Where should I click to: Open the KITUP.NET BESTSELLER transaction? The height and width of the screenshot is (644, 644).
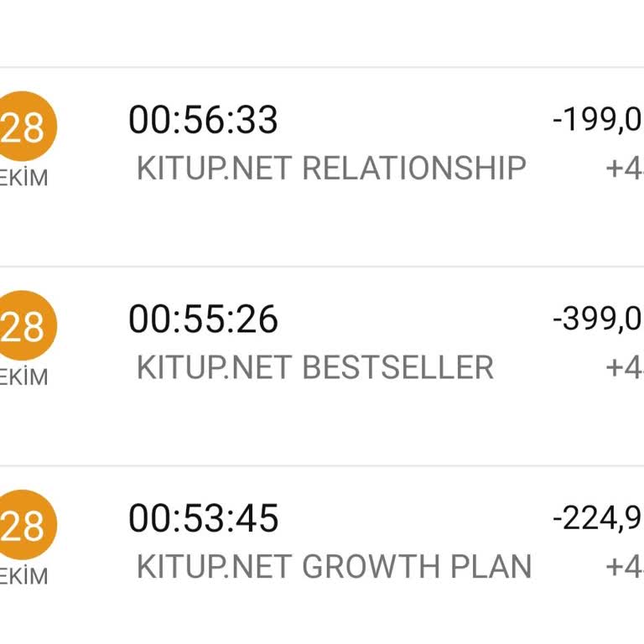pos(314,368)
